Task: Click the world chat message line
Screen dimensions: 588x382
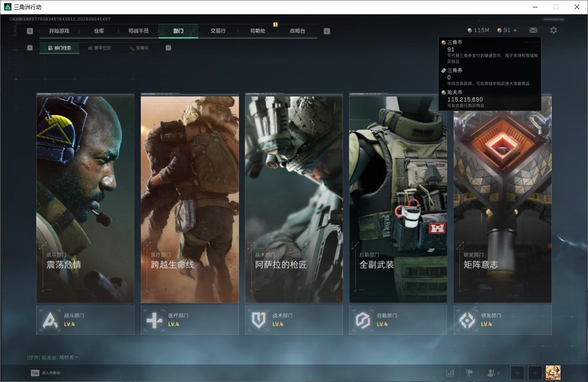Action: coord(53,357)
